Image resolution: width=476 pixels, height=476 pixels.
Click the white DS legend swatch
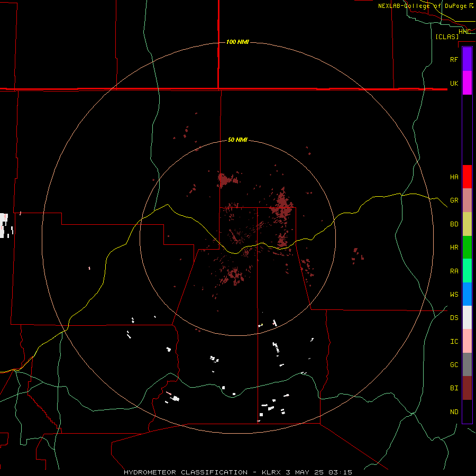pos(467,317)
